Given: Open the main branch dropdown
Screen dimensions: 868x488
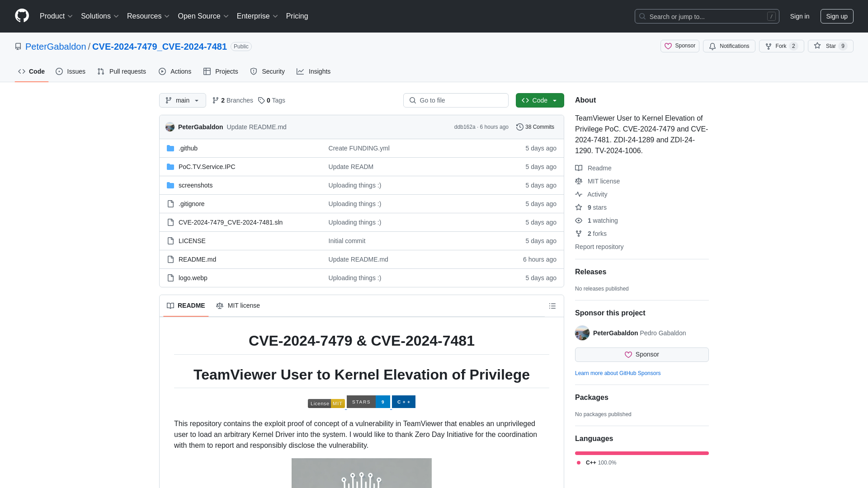Looking at the screenshot, I should [182, 100].
